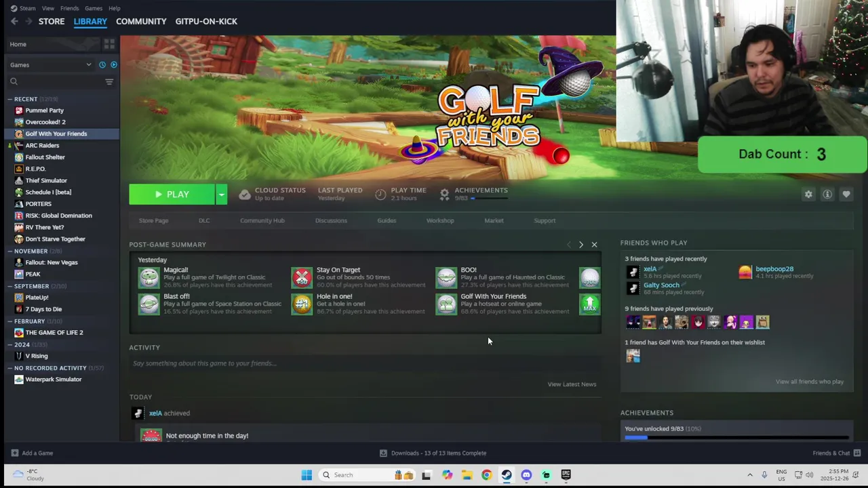Viewport: 868px width, 488px height.
Task: Favorite the game with heart icon
Action: point(846,195)
